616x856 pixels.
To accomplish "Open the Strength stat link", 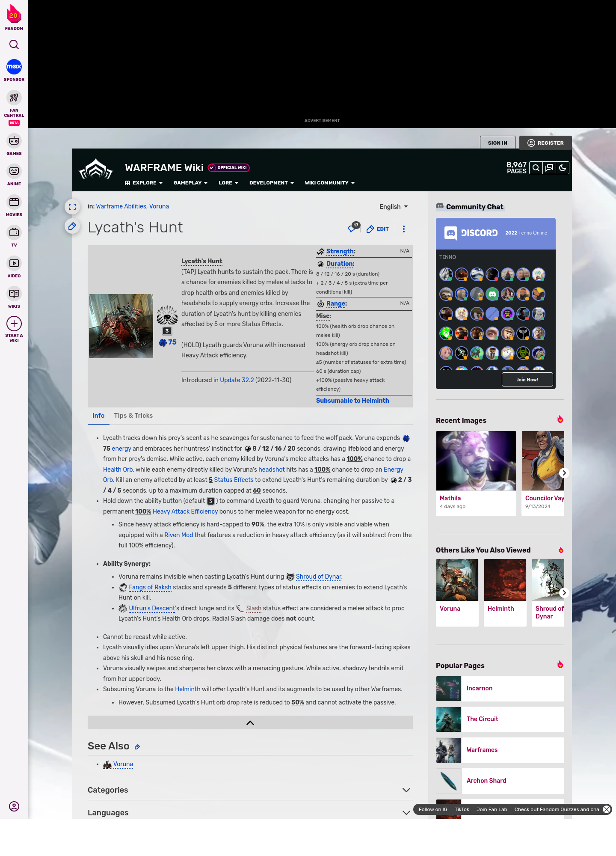I will click(x=340, y=251).
